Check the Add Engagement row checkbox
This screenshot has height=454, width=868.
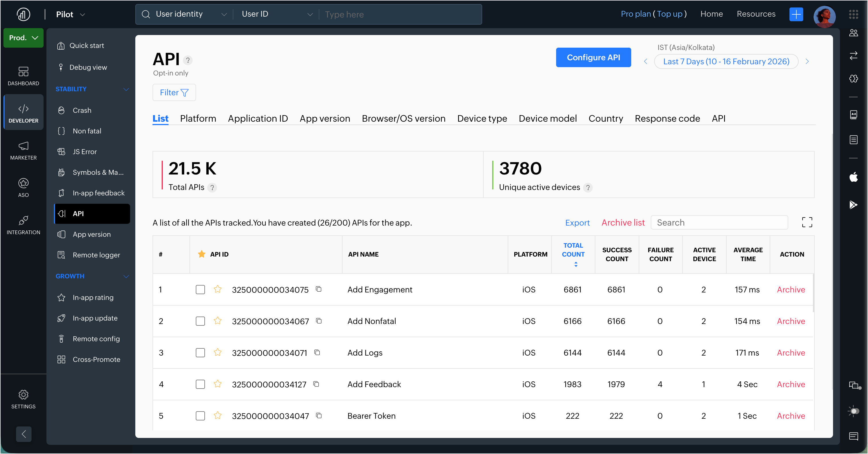point(200,289)
